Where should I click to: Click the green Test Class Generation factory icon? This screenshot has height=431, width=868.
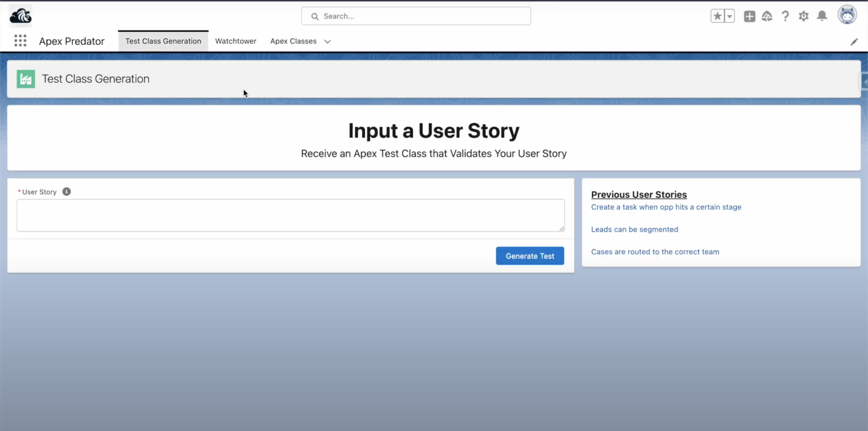tap(26, 79)
